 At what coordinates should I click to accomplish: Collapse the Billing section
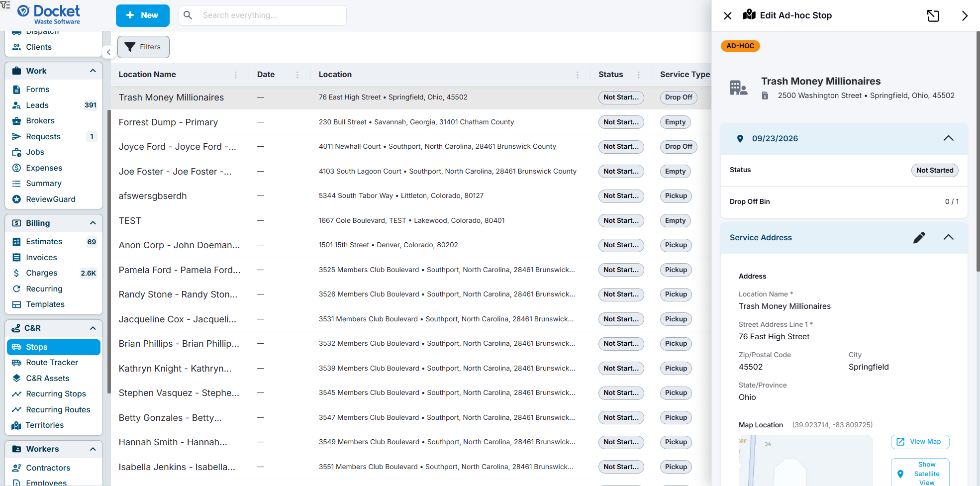(93, 223)
